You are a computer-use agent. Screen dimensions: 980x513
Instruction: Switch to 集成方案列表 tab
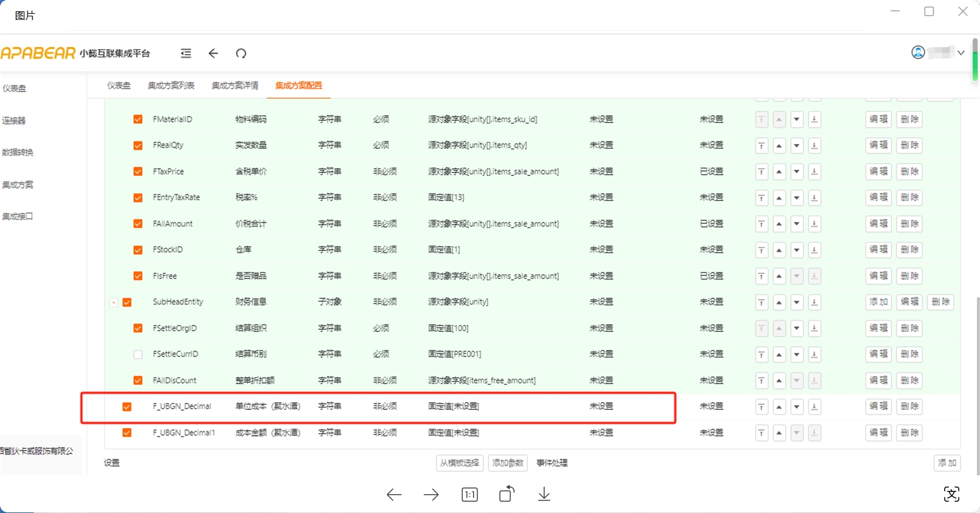point(171,85)
